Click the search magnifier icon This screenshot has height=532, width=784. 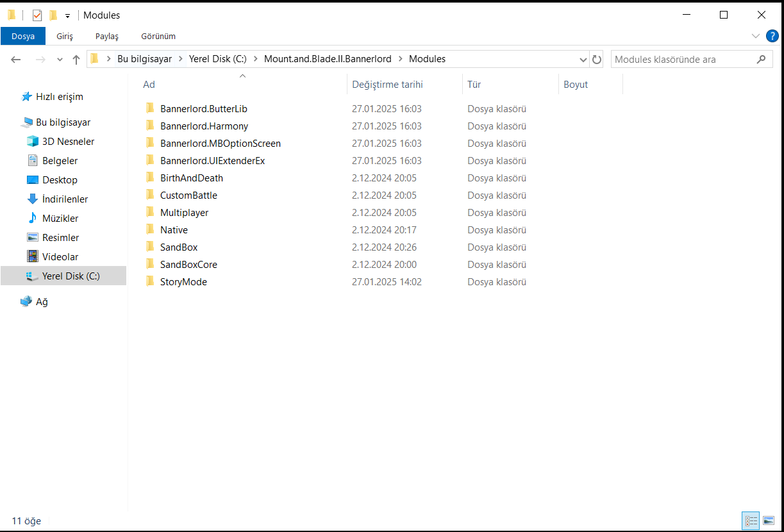coord(761,59)
